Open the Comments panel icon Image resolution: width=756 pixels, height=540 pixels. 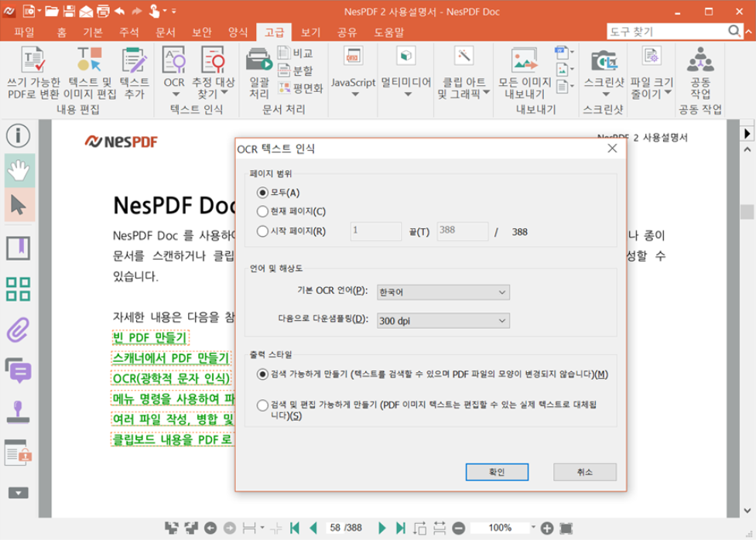point(19,371)
